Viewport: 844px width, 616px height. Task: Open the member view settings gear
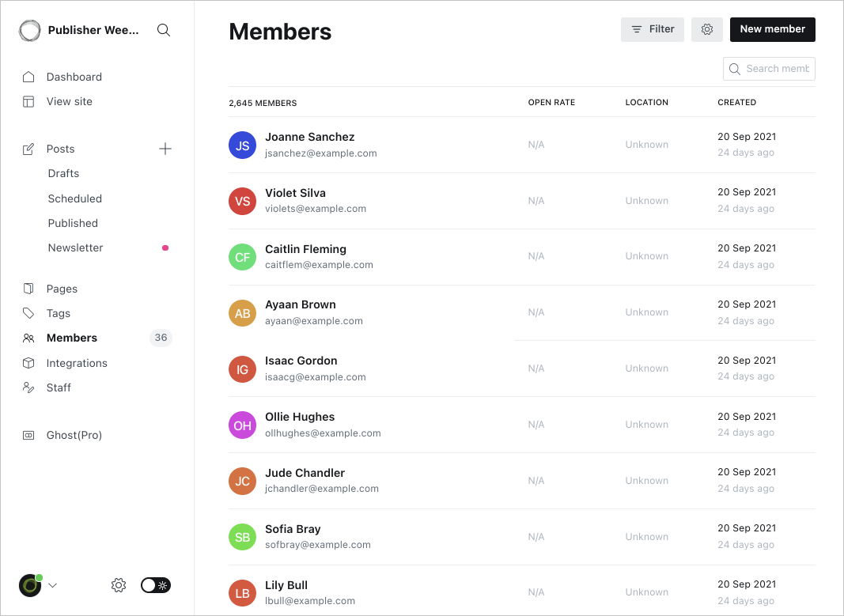706,29
